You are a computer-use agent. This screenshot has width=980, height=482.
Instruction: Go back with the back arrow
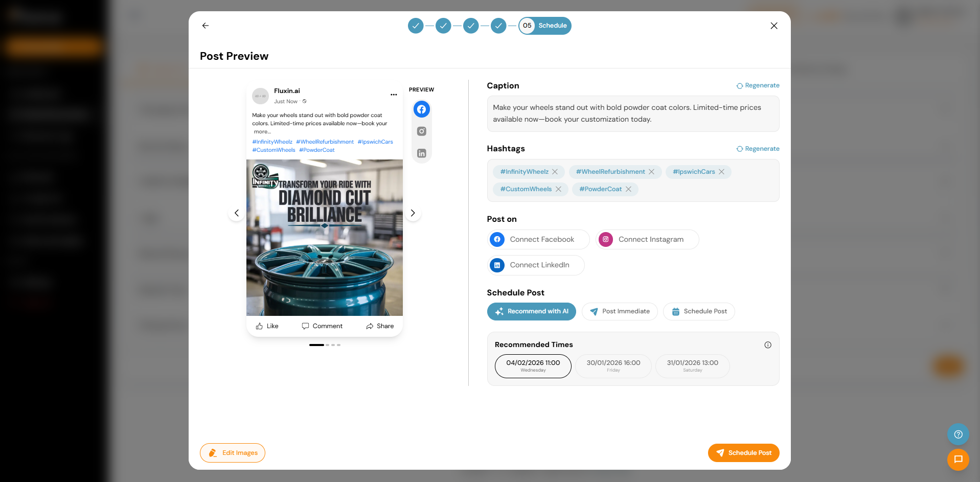[x=205, y=25]
